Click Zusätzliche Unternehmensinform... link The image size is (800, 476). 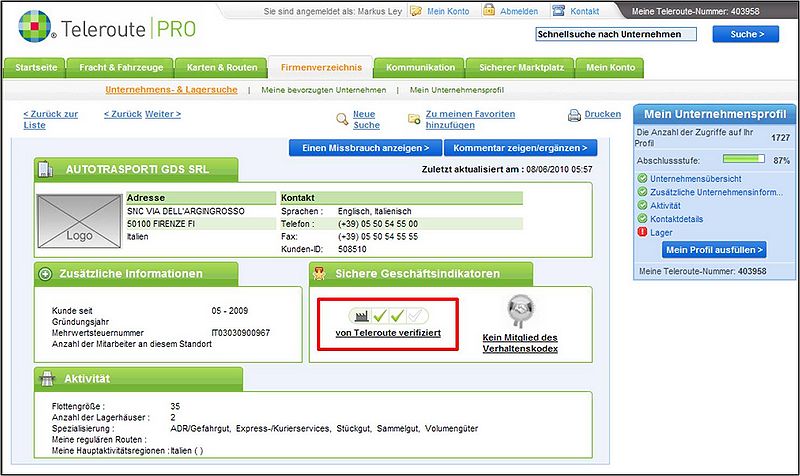click(716, 192)
